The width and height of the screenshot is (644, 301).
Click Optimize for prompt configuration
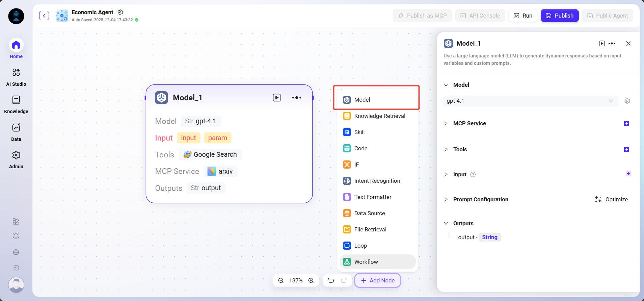pyautogui.click(x=611, y=199)
